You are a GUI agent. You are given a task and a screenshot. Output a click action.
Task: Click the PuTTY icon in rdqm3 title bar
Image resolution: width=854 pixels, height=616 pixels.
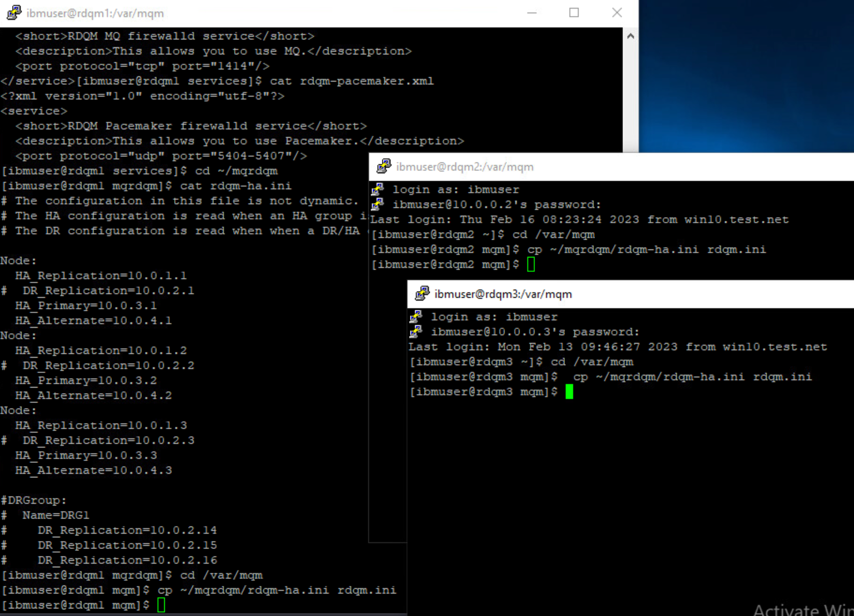click(x=422, y=294)
